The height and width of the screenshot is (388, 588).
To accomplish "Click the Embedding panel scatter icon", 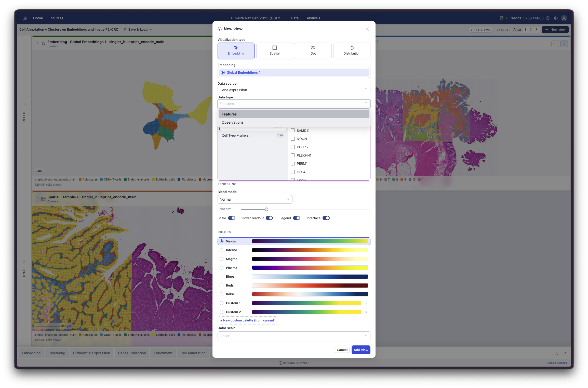I will (x=43, y=44).
